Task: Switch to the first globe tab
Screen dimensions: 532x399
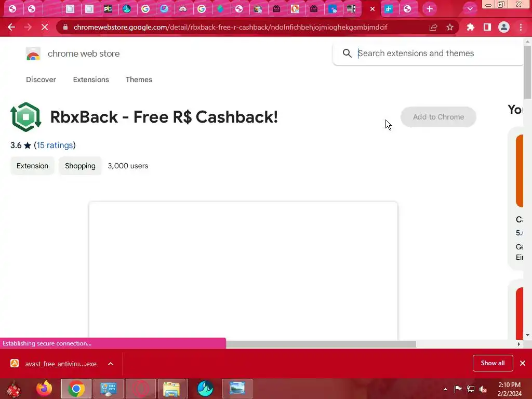Action: (12, 9)
